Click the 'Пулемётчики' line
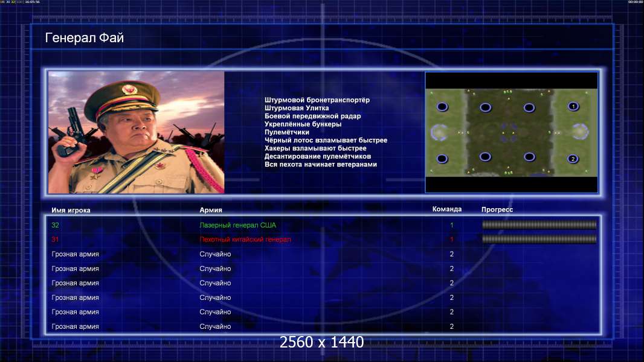 click(x=287, y=132)
